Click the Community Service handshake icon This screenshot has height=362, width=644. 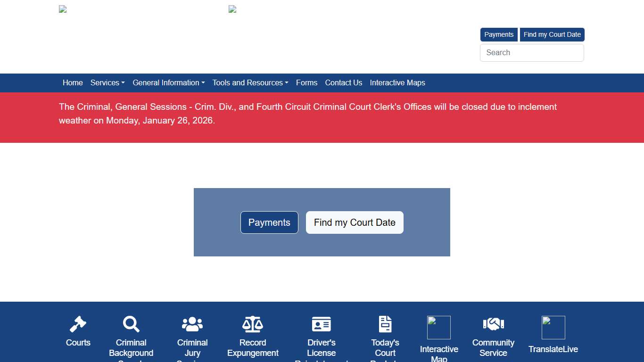click(x=493, y=324)
